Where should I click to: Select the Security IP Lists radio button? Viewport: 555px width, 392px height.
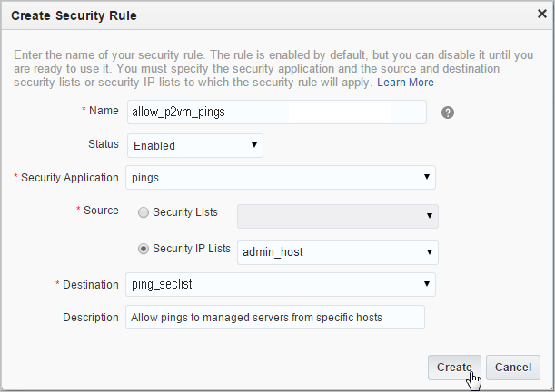143,249
